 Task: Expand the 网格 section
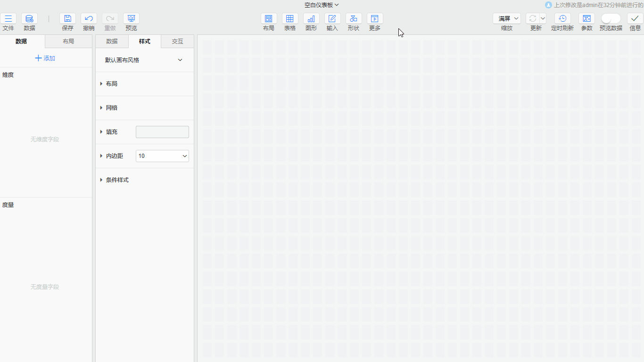[111, 108]
